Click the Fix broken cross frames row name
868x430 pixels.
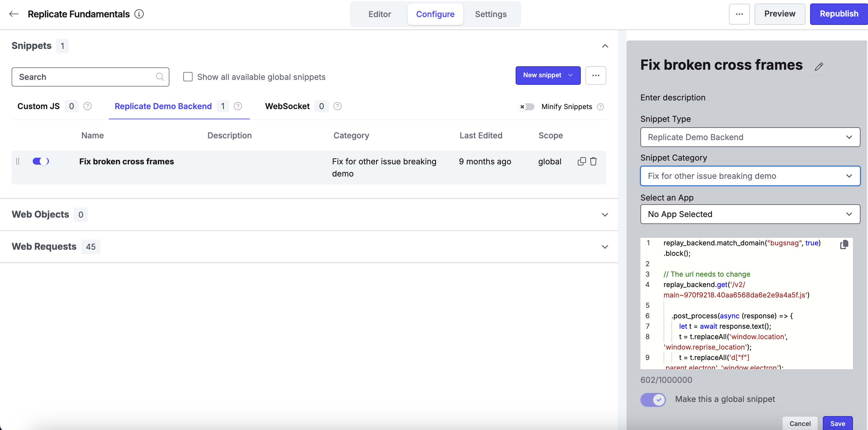126,161
